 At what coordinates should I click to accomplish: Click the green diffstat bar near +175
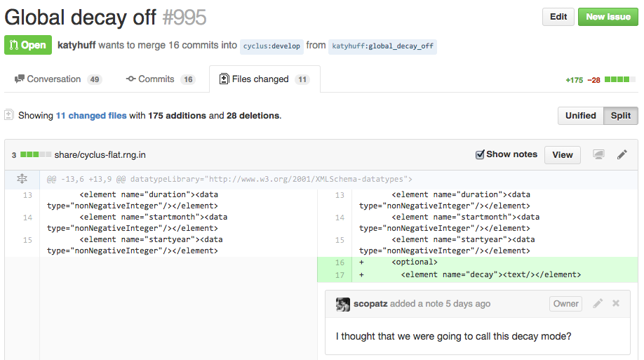[x=619, y=79]
